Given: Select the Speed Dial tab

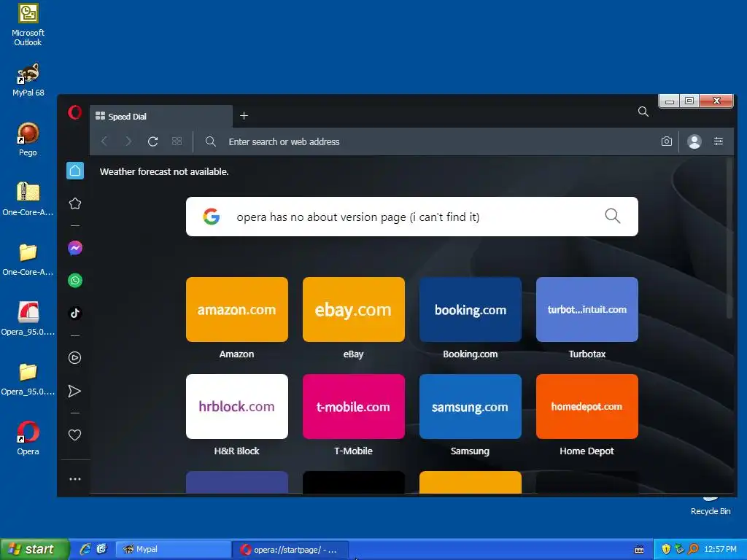Looking at the screenshot, I should 161,116.
